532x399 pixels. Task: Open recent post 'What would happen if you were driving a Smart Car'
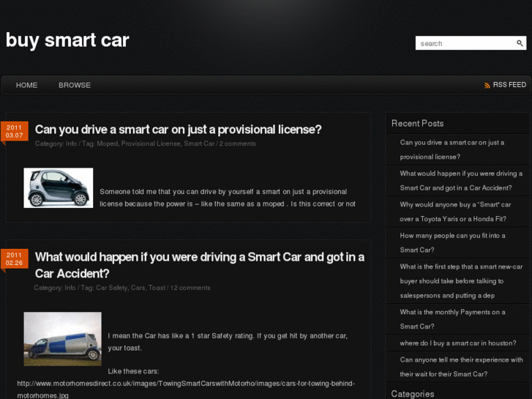(461, 181)
